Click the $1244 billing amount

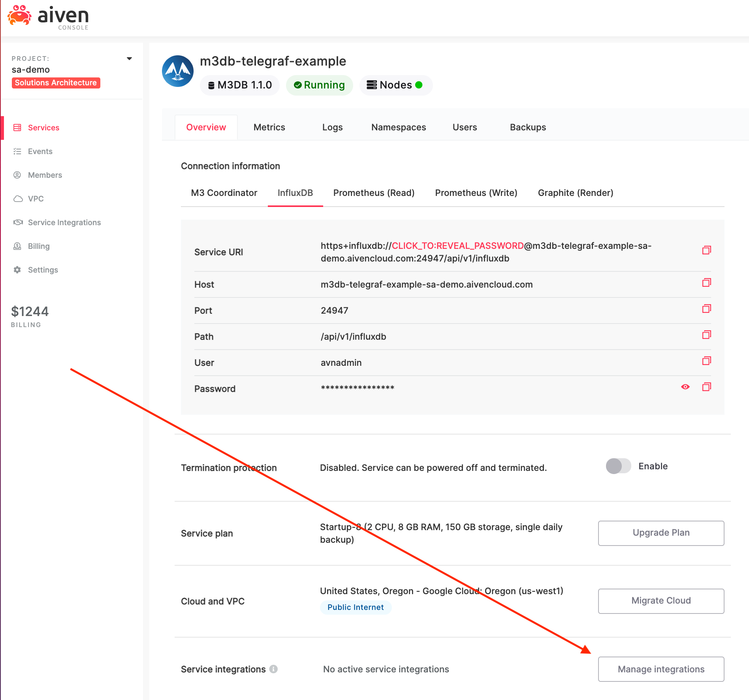point(30,311)
